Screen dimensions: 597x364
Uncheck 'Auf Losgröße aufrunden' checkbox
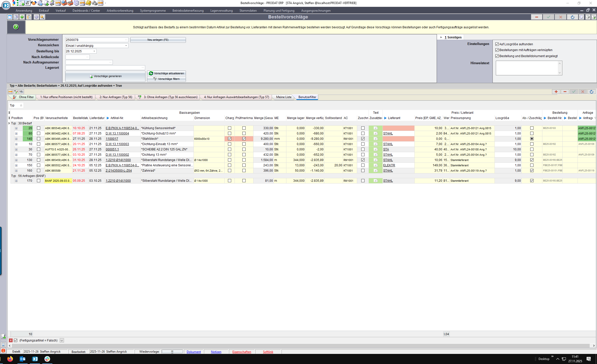[x=497, y=44]
